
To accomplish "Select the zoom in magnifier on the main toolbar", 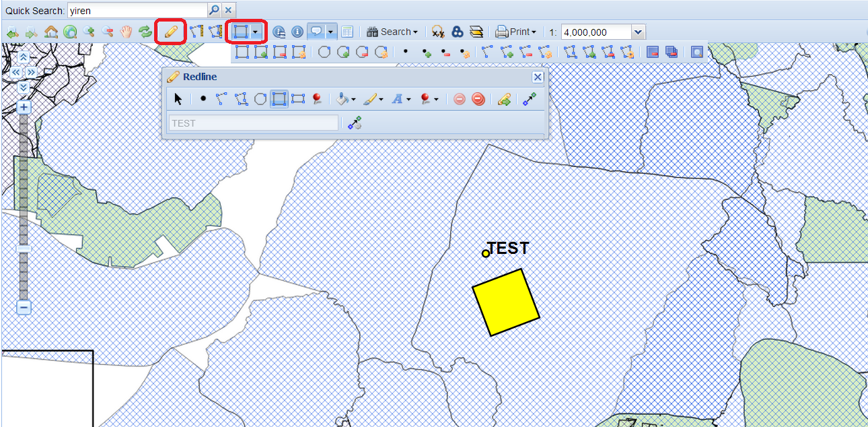I will [x=89, y=32].
